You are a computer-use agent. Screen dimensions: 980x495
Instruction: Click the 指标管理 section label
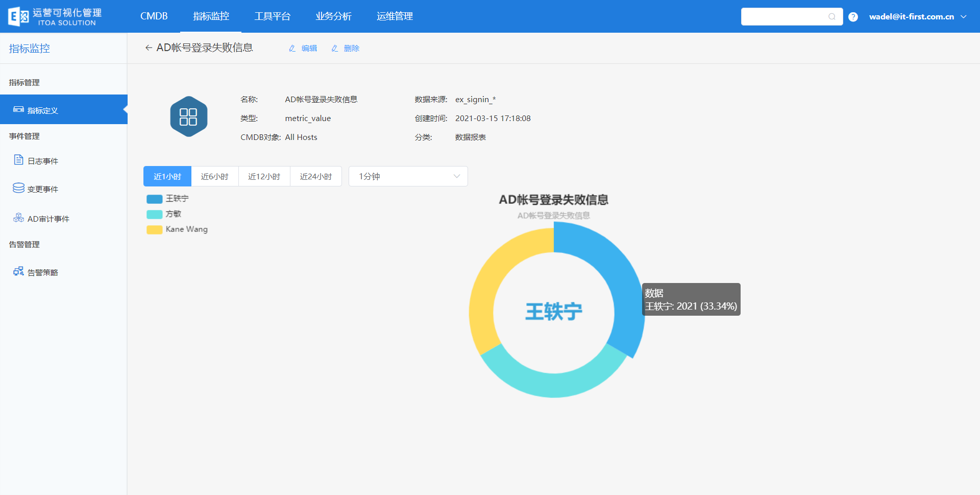tap(24, 82)
